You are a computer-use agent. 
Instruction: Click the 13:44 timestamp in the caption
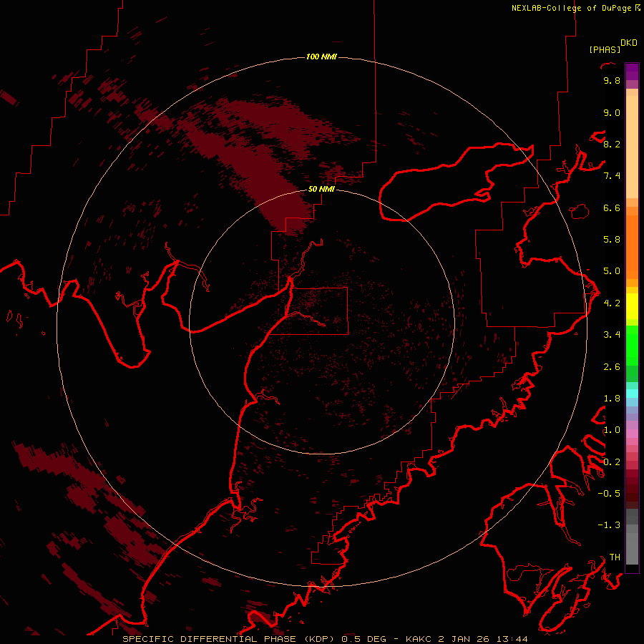pyautogui.click(x=512, y=639)
